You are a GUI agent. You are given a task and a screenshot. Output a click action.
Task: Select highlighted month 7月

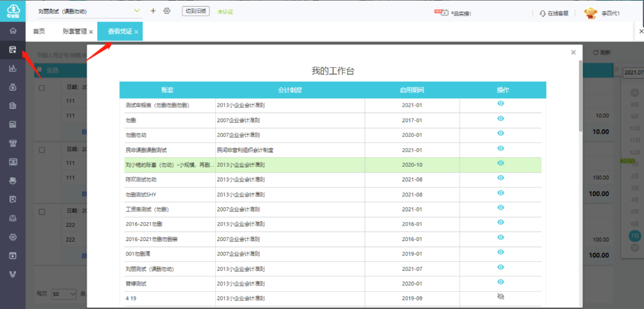[634, 236]
